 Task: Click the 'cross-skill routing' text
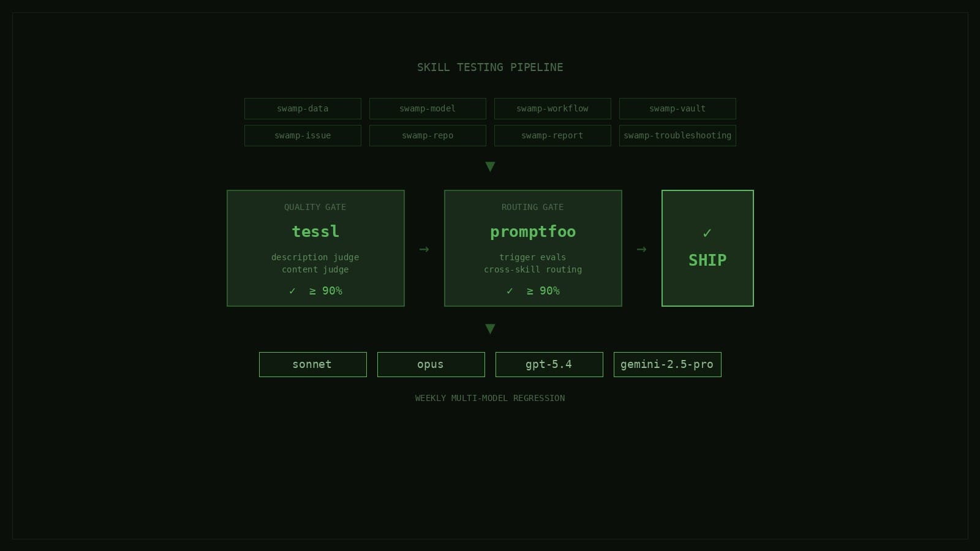[x=533, y=269]
